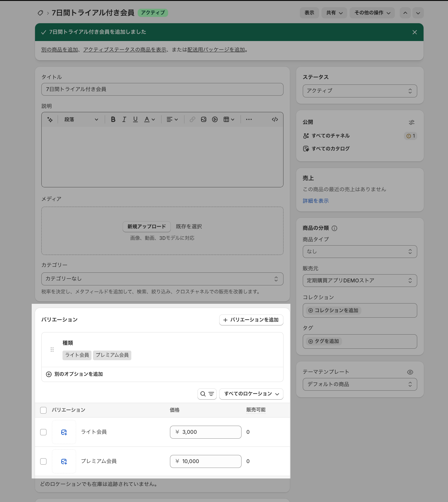Click the product tag breadcrumb icon
Screen dimensions: 448x502
click(40, 13)
